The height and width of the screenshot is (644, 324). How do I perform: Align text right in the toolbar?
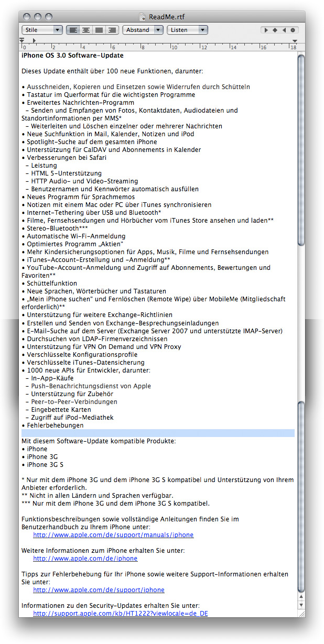pos(111,30)
